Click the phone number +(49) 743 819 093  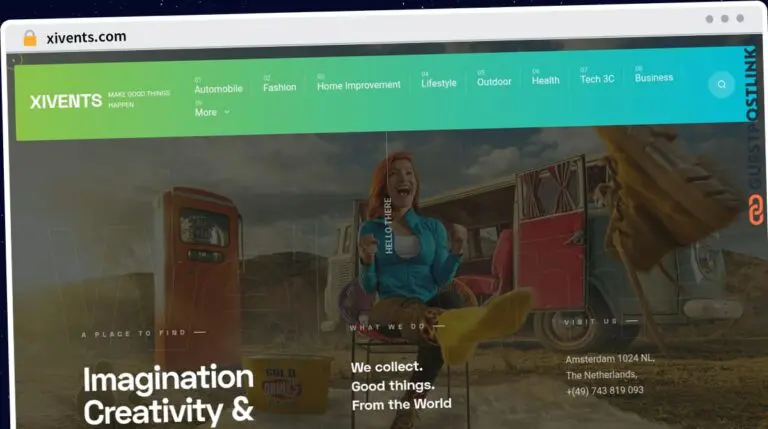pos(604,390)
